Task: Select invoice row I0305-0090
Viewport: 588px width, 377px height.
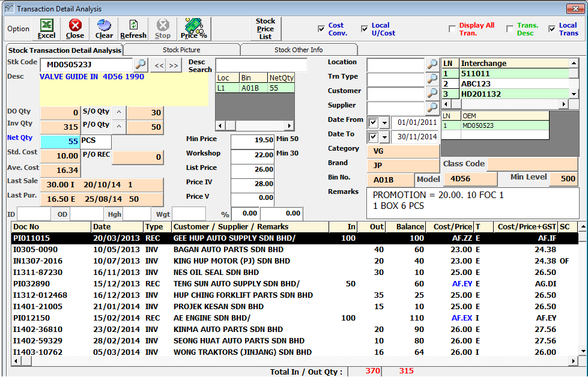Action: pos(295,250)
